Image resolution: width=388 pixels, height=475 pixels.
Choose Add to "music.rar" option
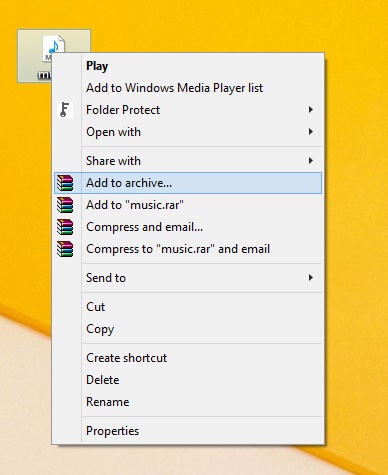(x=188, y=205)
